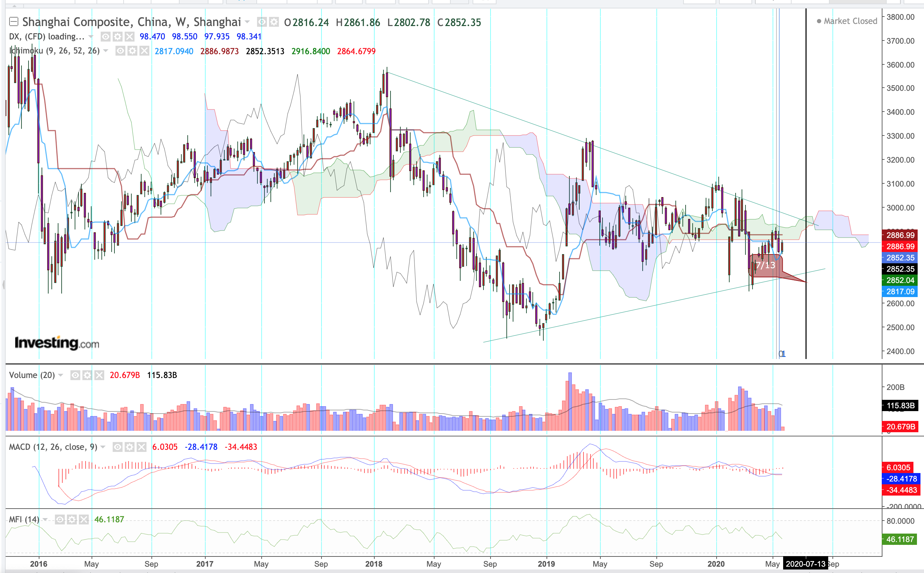Open DX overlay settings gear
This screenshot has width=924, height=573.
(x=118, y=36)
